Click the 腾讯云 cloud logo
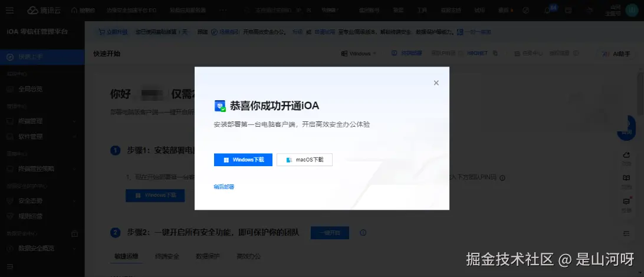The height and width of the screenshot is (277, 644). [x=44, y=10]
